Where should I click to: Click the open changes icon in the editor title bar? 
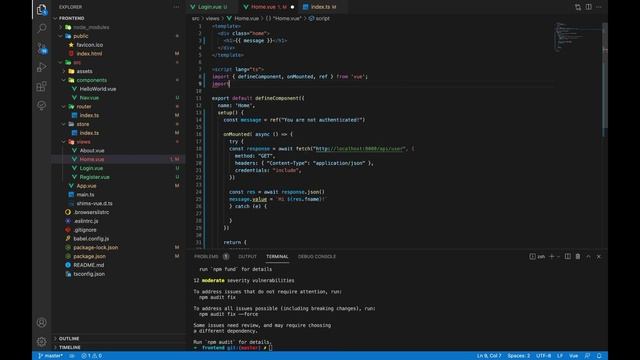[578, 7]
